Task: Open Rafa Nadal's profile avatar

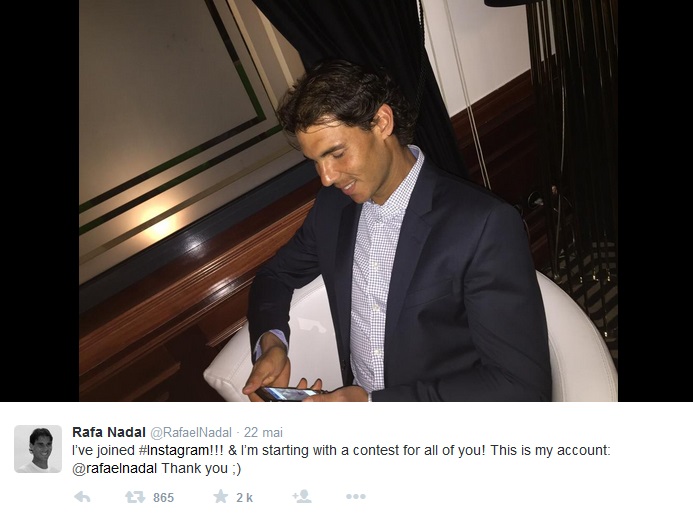Action: tap(38, 449)
